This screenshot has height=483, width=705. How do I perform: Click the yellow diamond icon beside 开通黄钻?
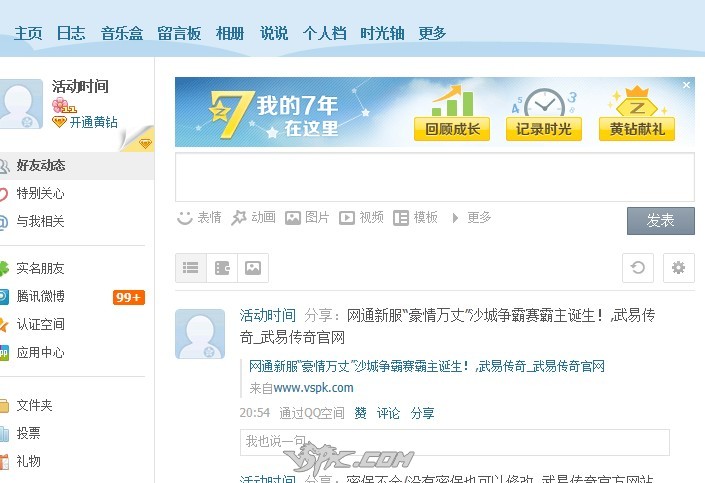tap(59, 122)
